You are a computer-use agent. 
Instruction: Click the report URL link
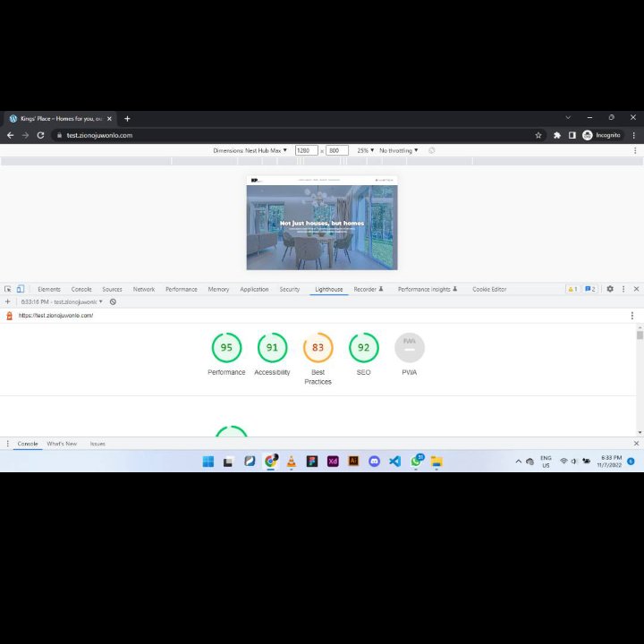[x=55, y=316]
